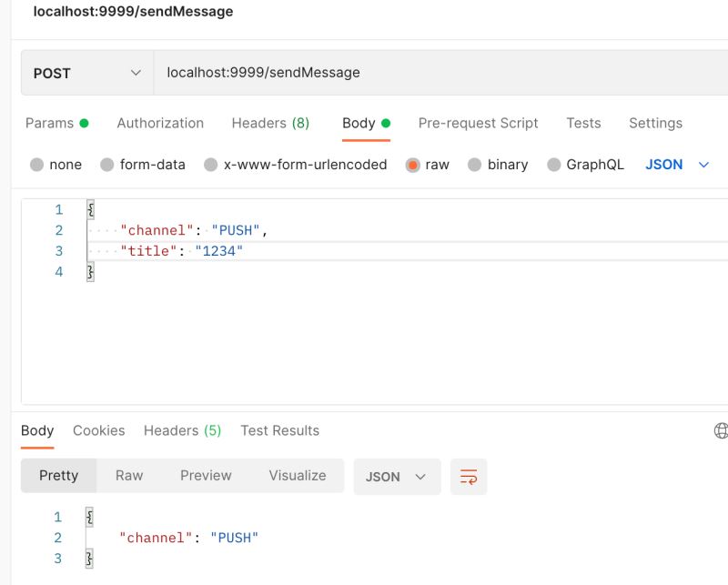Image resolution: width=728 pixels, height=585 pixels.
Task: Switch response to Preview view
Action: click(x=206, y=476)
